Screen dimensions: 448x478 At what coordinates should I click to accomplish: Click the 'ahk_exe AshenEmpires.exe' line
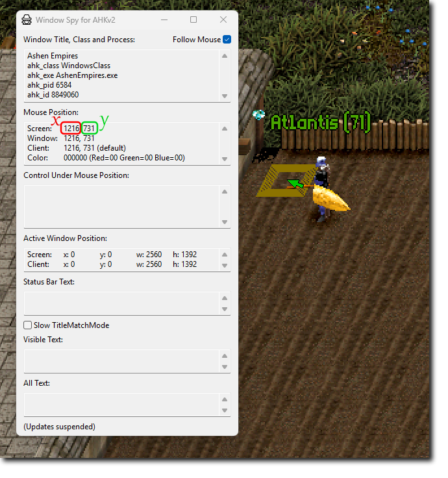[73, 75]
